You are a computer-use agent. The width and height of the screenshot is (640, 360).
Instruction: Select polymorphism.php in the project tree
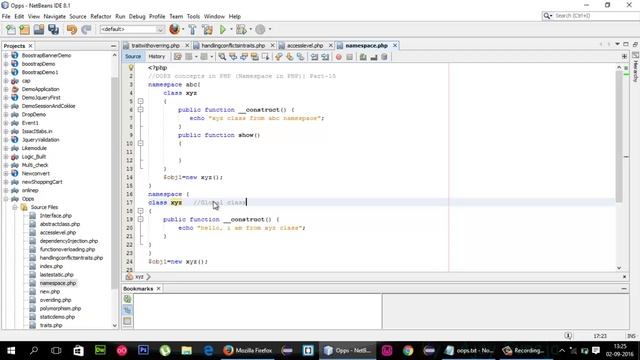pyautogui.click(x=60, y=309)
